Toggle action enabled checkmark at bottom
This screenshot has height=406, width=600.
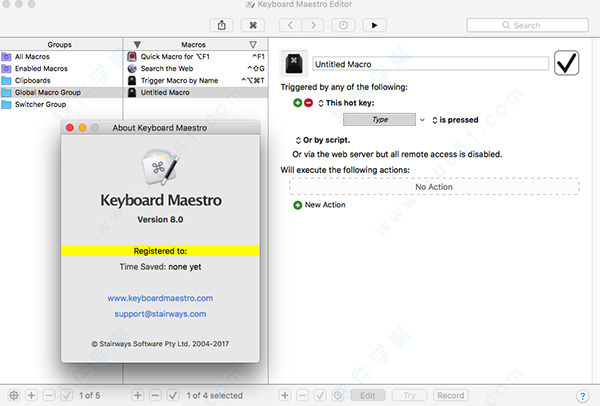320,395
